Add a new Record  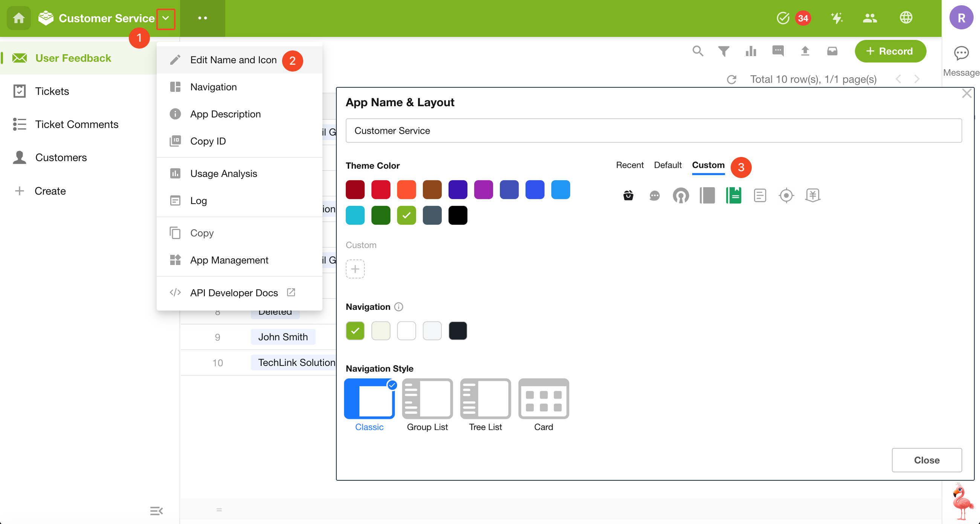tap(890, 51)
